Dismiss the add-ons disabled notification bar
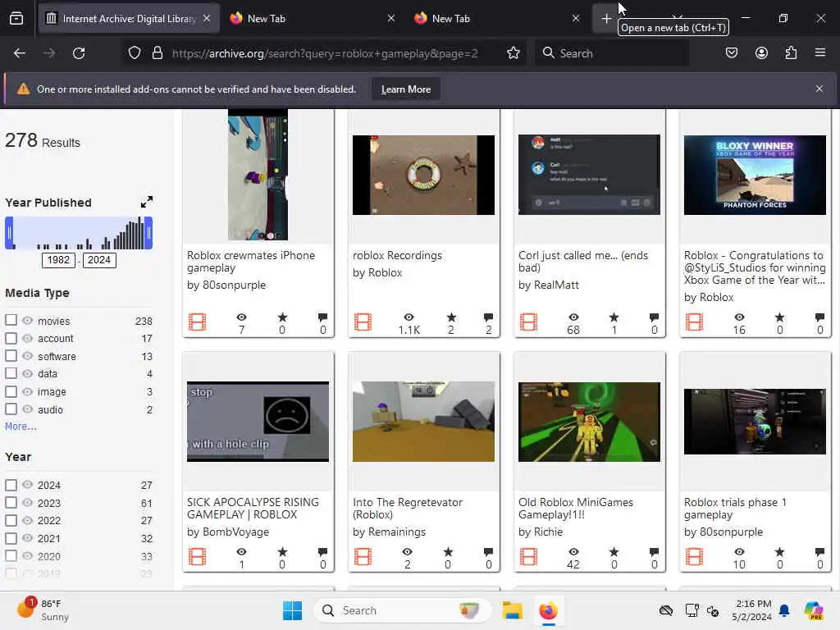840x630 pixels. pos(819,89)
